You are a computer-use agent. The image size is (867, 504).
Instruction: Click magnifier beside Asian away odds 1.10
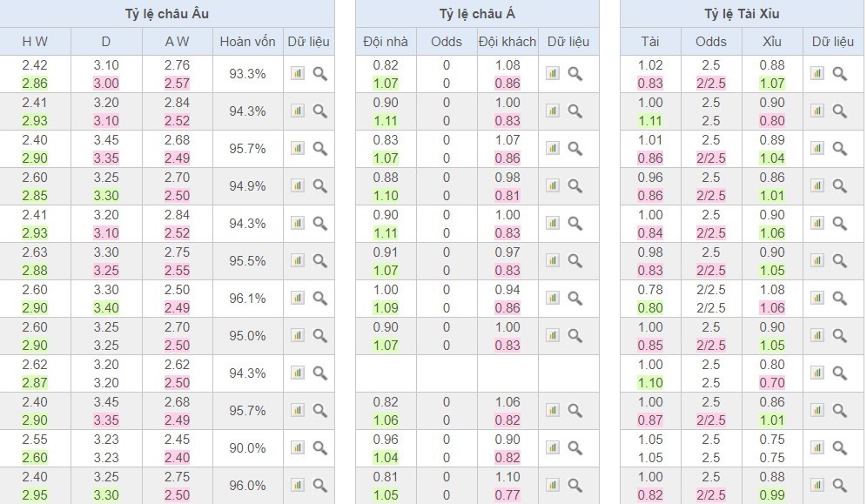click(x=575, y=486)
